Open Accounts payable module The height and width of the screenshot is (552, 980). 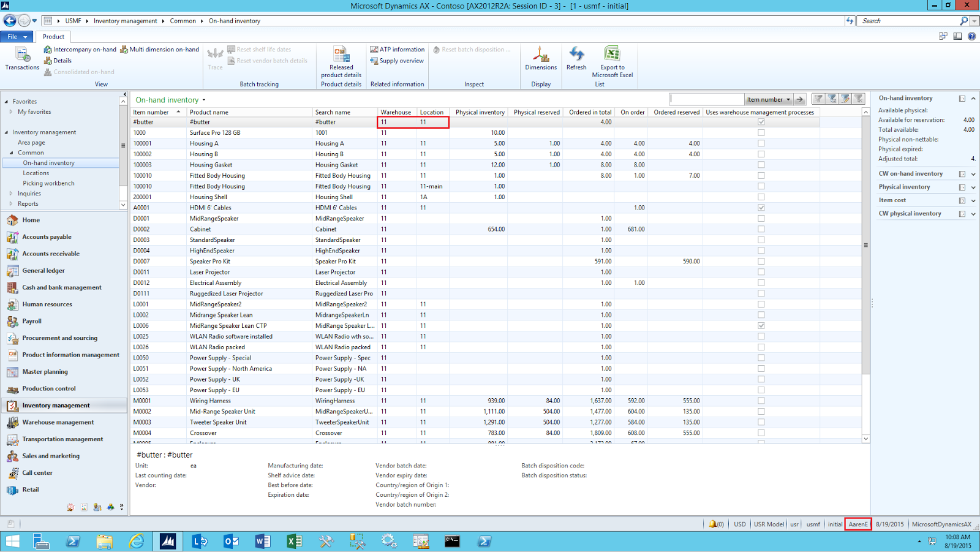[x=47, y=237]
